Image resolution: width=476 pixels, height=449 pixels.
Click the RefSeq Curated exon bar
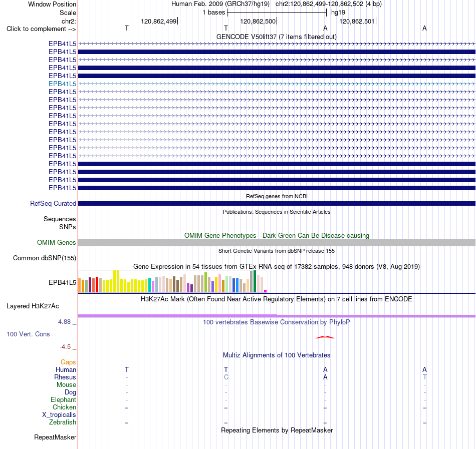[277, 203]
